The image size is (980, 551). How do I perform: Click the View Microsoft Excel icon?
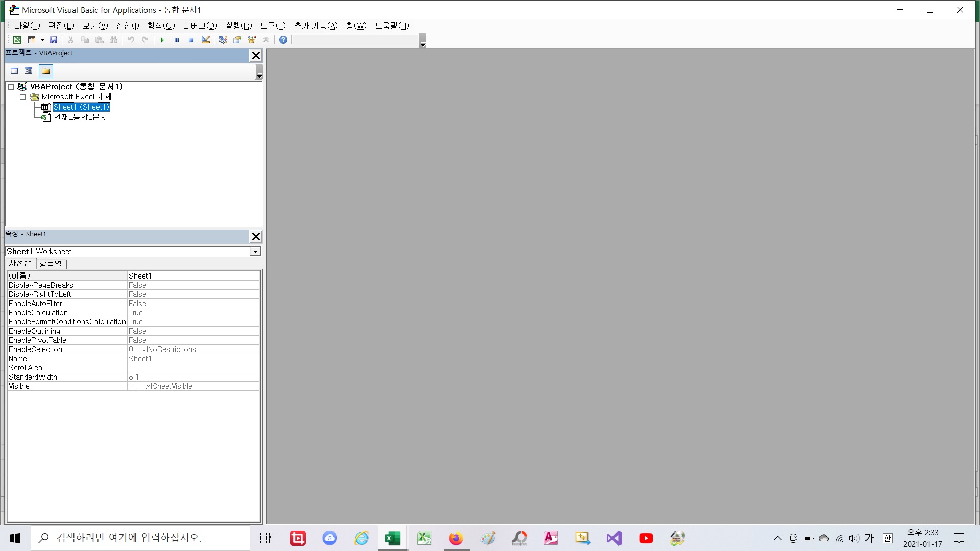click(17, 40)
